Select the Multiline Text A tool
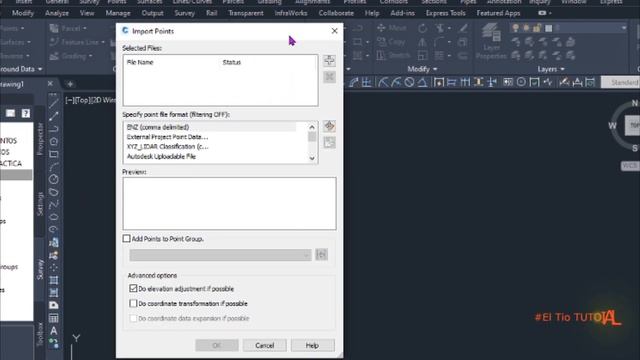Screen dimensions: 640x360 [53, 331]
